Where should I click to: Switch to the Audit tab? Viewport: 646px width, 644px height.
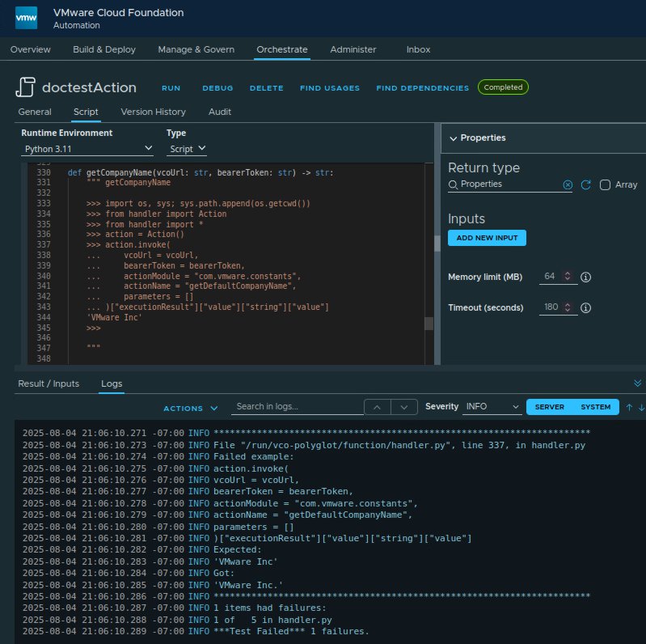pos(220,112)
